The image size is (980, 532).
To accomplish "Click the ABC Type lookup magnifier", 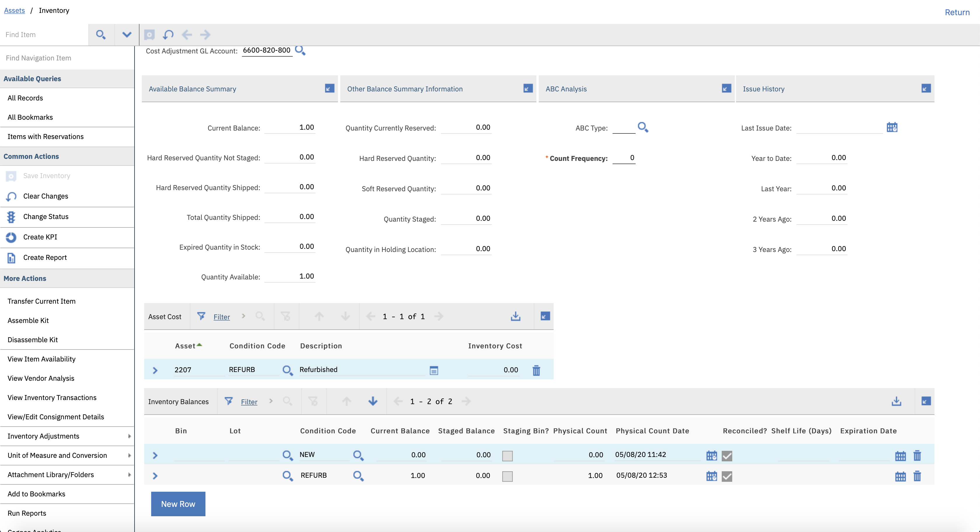I will point(643,127).
